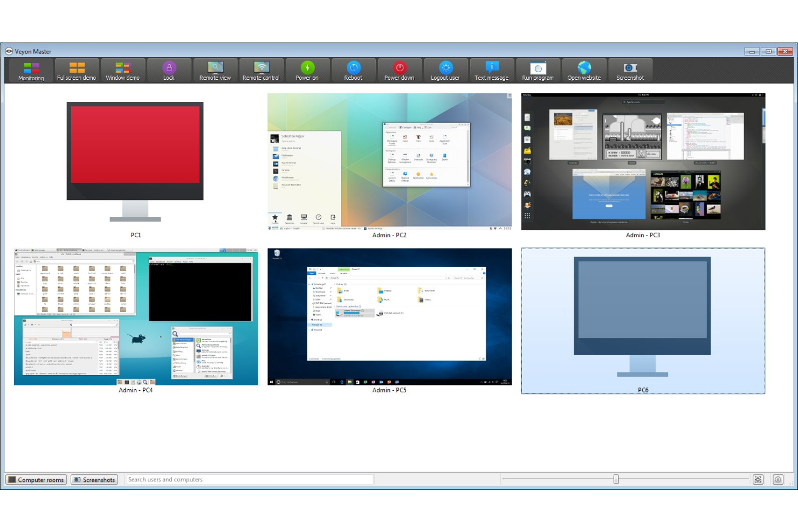Power on the computers

307,70
